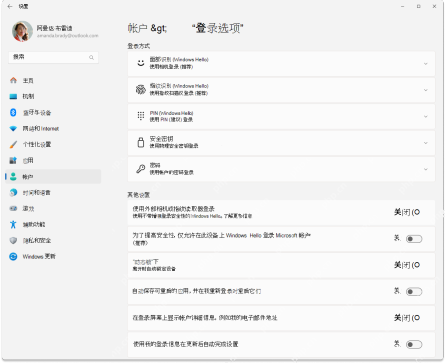Image resolution: width=445 pixels, height=363 pixels.
Task: Click the 登录选项 page heading
Action: pyautogui.click(x=218, y=28)
